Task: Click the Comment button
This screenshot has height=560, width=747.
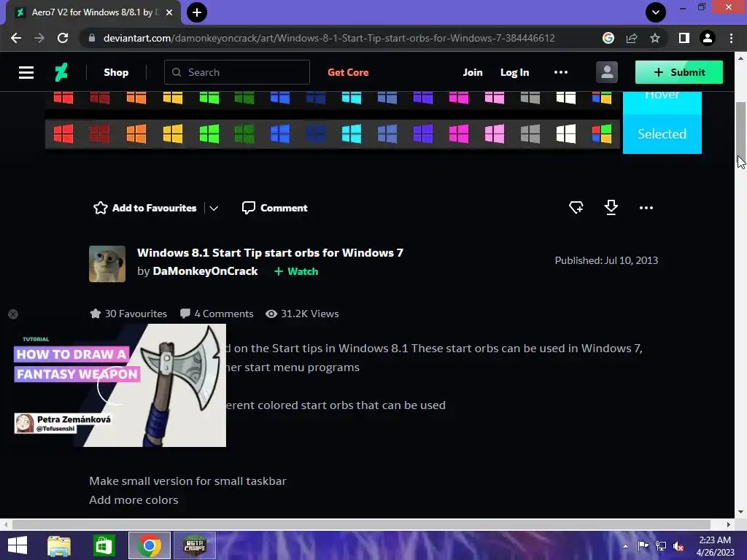Action: pos(274,208)
